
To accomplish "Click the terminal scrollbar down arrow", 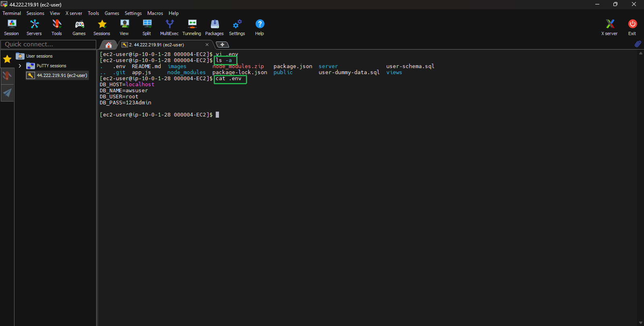I will 640,323.
